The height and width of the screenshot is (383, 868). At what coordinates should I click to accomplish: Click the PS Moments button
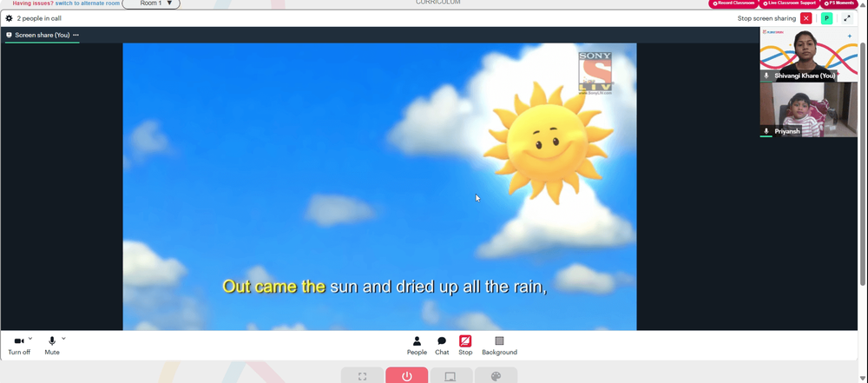pos(841,3)
